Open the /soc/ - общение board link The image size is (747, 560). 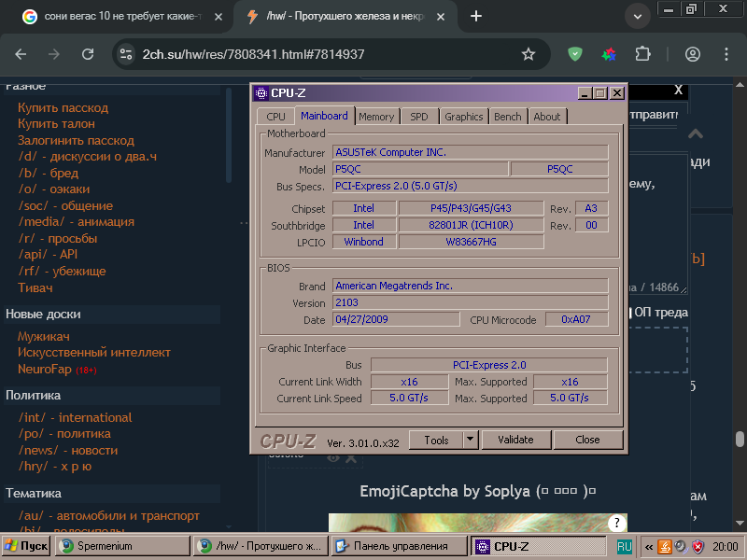click(x=65, y=205)
